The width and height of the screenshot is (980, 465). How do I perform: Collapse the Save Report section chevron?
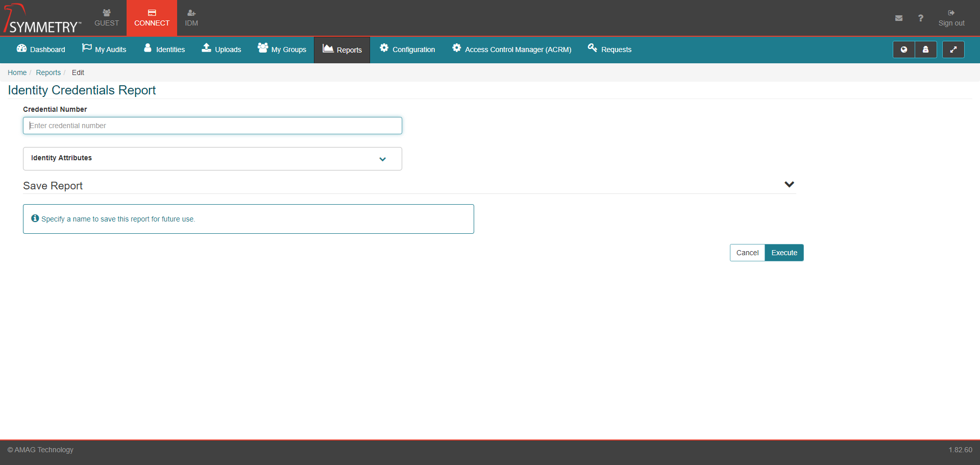click(x=789, y=184)
